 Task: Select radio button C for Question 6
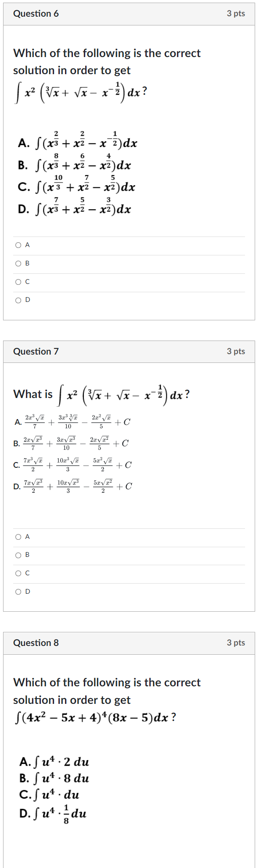[x=18, y=282]
